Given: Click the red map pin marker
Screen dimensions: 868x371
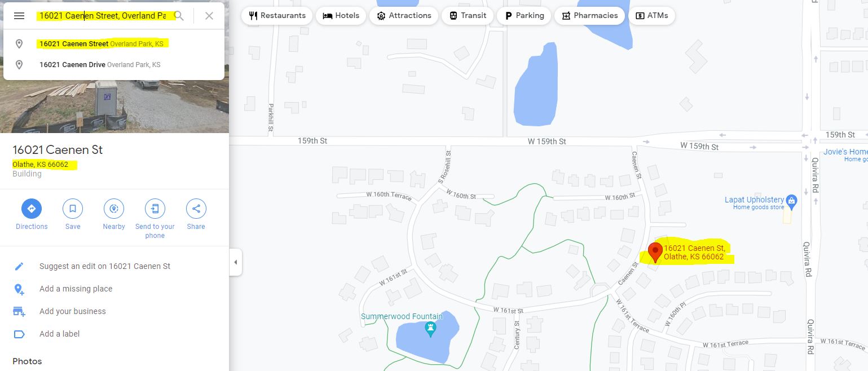Looking at the screenshot, I should pos(655,252).
